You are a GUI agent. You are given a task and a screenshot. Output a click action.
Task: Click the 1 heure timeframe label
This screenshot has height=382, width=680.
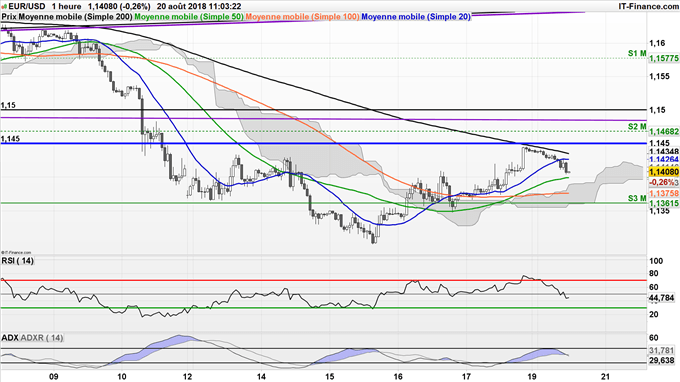pyautogui.click(x=66, y=6)
